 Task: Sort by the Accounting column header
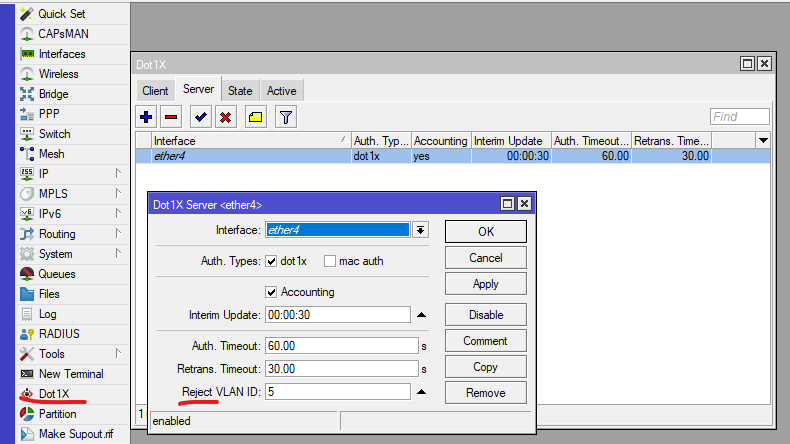point(441,141)
